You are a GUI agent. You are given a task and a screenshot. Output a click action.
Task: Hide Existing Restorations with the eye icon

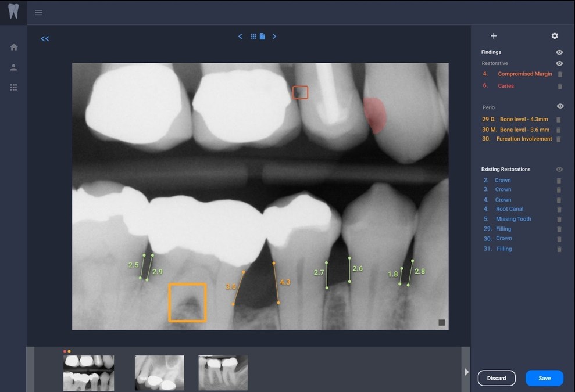[559, 169]
